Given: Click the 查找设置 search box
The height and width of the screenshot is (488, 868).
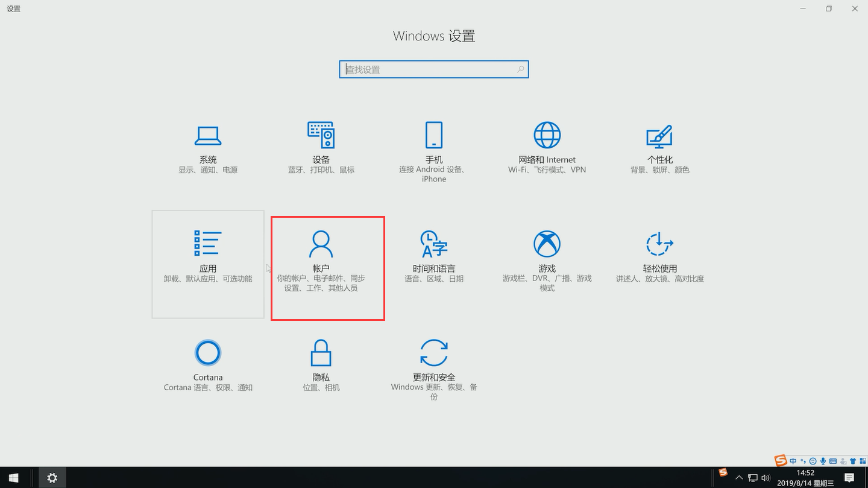Looking at the screenshot, I should (x=434, y=69).
